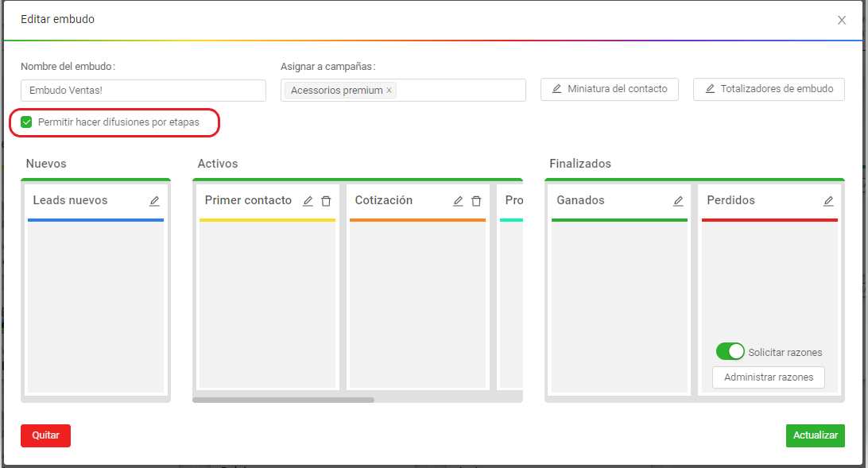Click the Finalizados group heading
This screenshot has width=868, height=468.
pos(580,164)
